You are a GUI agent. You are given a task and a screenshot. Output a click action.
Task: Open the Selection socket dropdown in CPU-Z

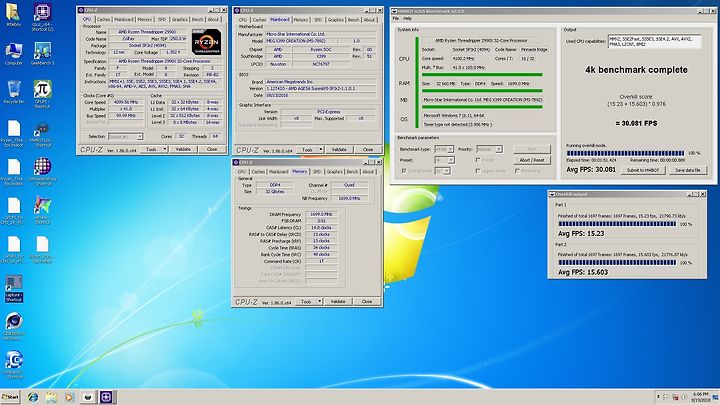(x=125, y=137)
